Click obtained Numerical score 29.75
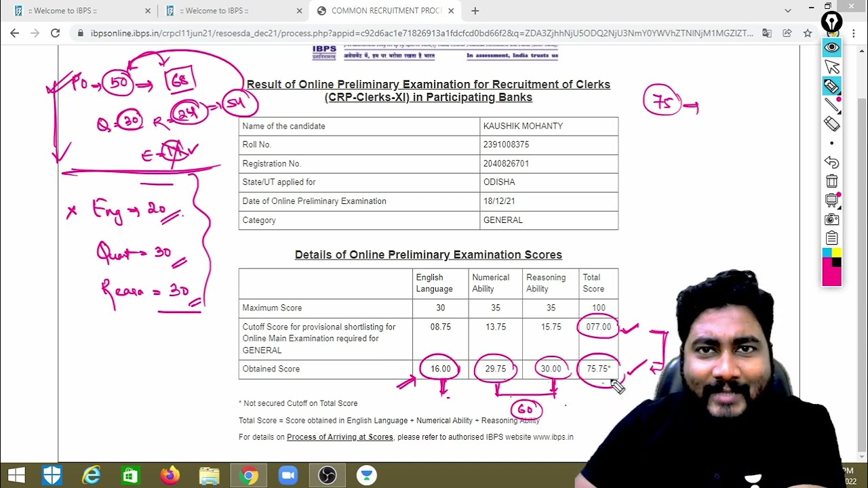The image size is (868, 488). [496, 369]
